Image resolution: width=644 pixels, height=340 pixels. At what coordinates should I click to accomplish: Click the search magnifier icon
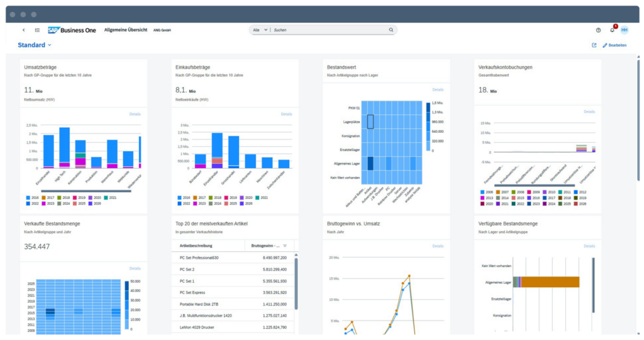pyautogui.click(x=391, y=30)
